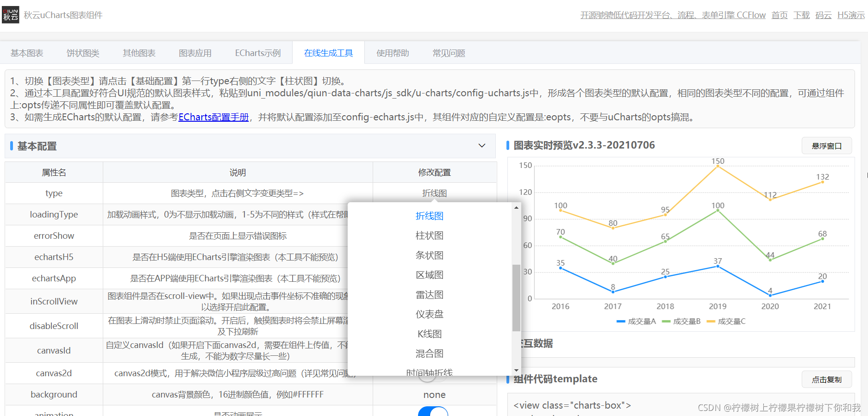Open the 其他图表 tab
Screen dimensions: 868x416
[139, 53]
